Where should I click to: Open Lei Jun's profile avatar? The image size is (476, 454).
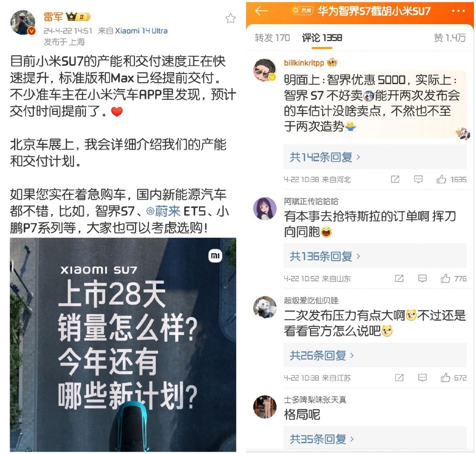[x=23, y=22]
